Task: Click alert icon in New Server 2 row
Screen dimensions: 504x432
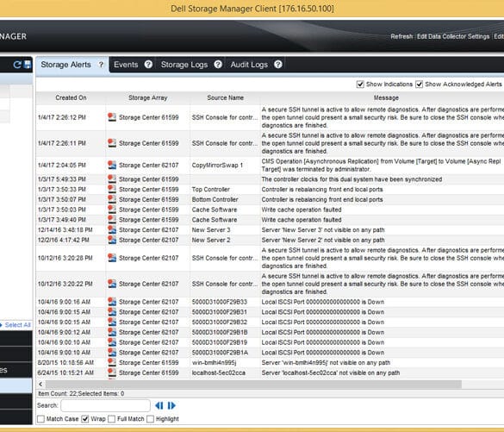Action: point(112,240)
